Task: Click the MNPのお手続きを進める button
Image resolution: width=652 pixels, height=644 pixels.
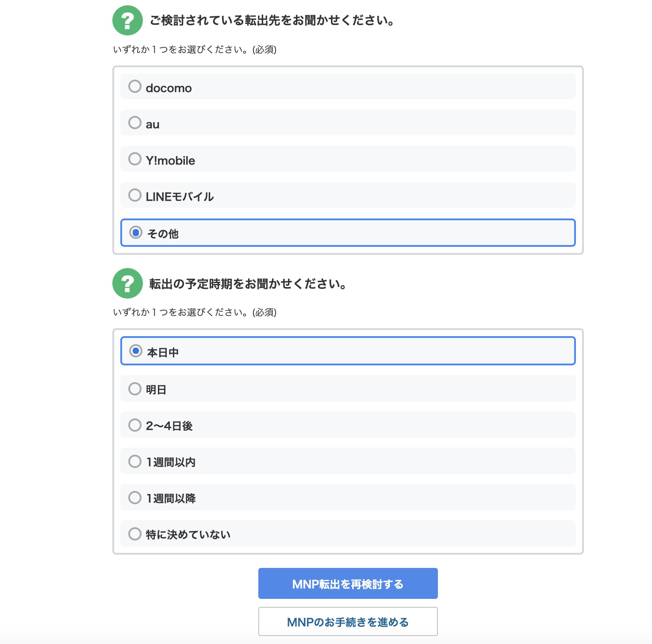Action: (348, 622)
